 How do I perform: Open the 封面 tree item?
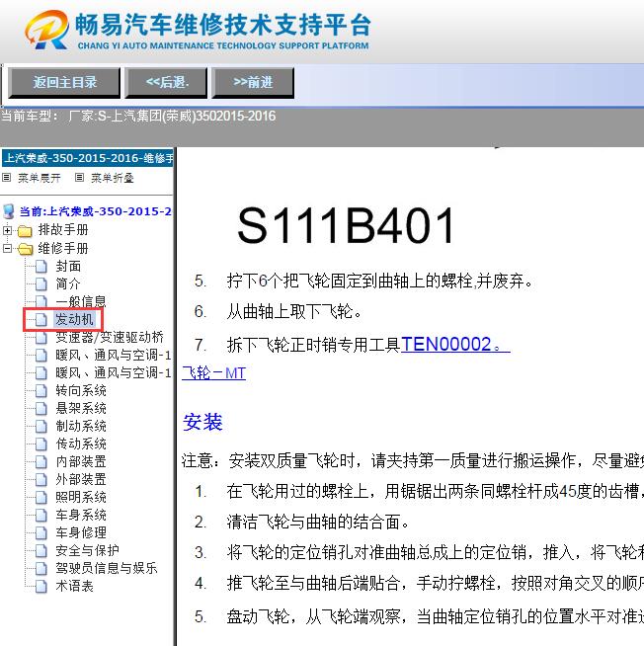click(68, 266)
